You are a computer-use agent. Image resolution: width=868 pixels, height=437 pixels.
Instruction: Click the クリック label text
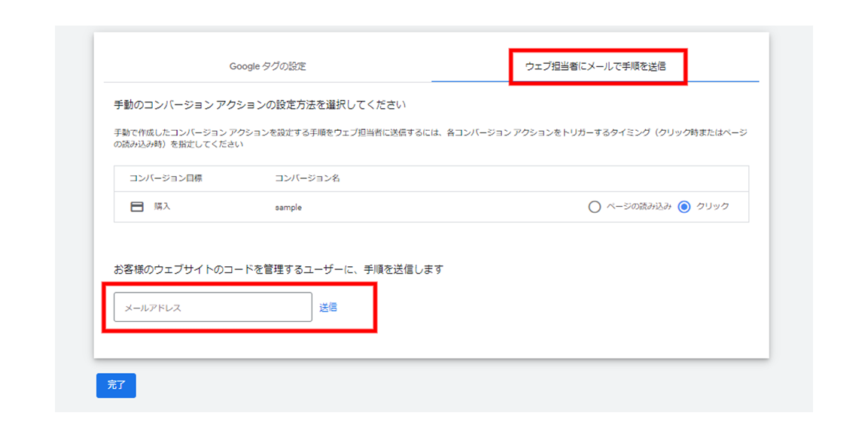pos(712,206)
